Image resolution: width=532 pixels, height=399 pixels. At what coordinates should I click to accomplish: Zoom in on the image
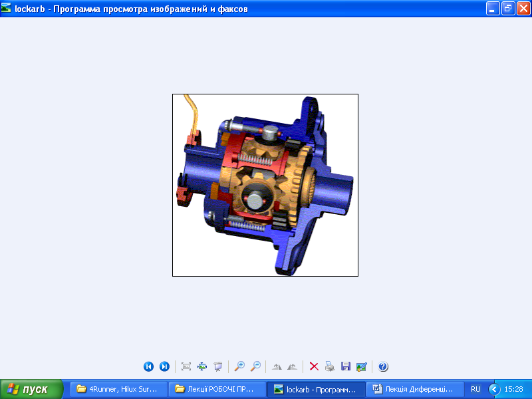point(239,366)
